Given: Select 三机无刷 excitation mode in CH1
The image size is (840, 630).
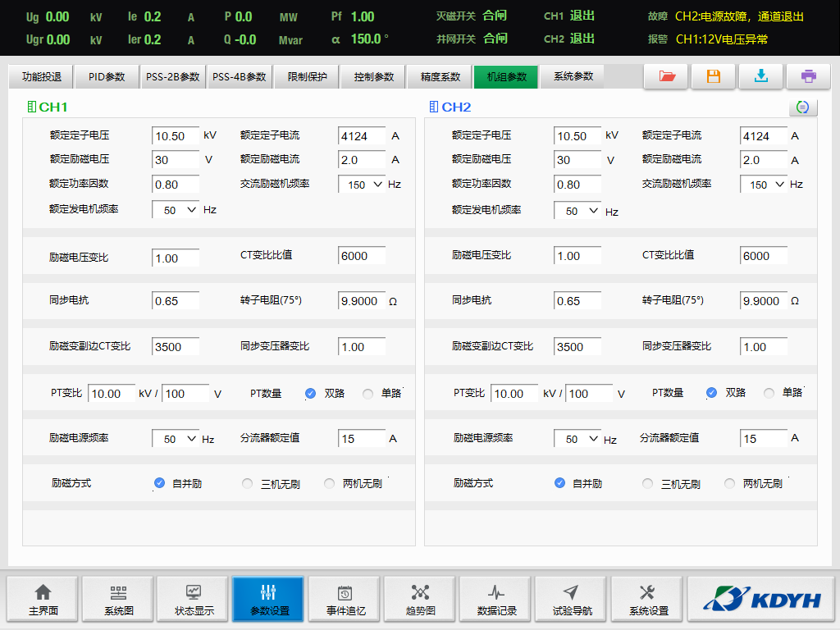Looking at the screenshot, I should tap(248, 484).
